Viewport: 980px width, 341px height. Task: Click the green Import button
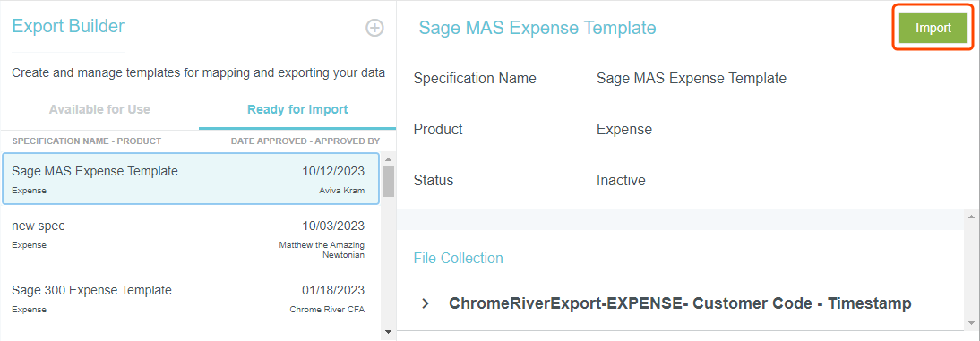pyautogui.click(x=933, y=28)
